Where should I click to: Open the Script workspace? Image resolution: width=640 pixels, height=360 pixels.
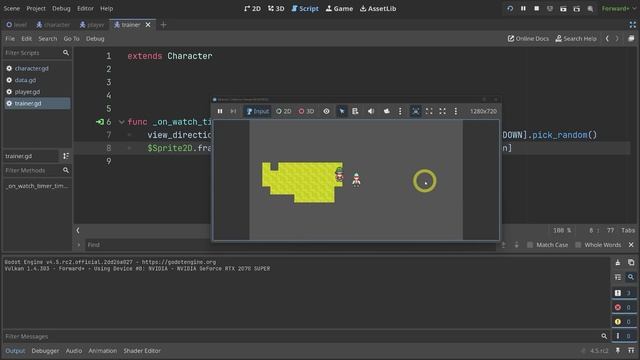coord(305,9)
